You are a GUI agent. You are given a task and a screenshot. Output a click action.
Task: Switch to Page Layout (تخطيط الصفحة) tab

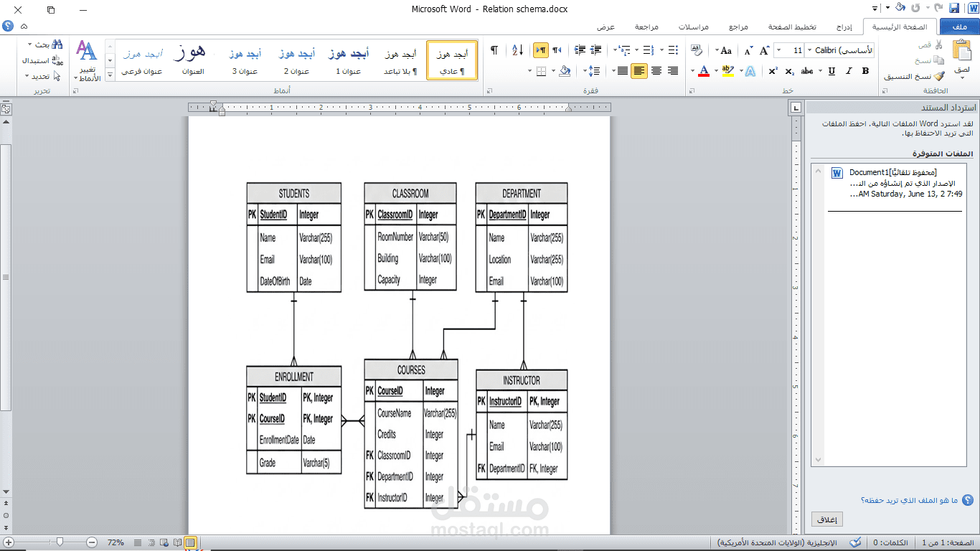tap(792, 27)
